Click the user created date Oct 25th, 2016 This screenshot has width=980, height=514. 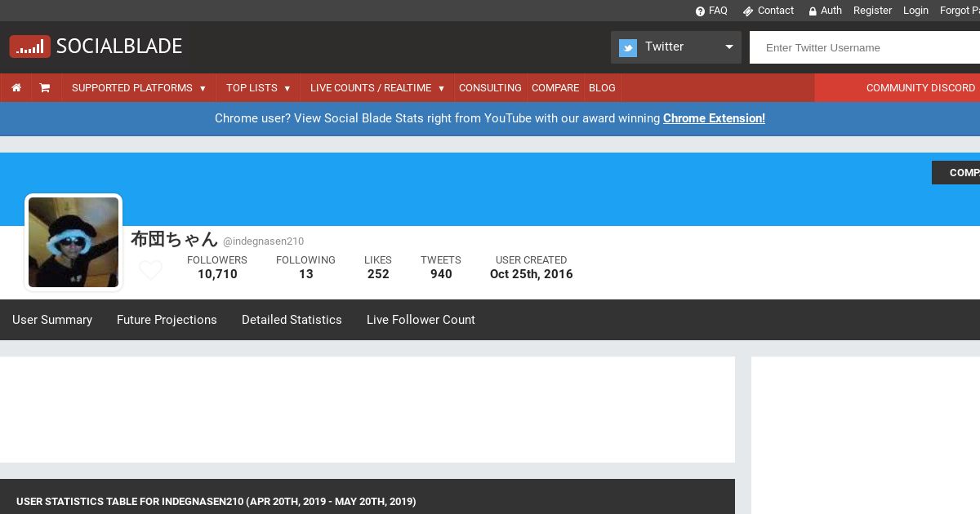pos(532,274)
